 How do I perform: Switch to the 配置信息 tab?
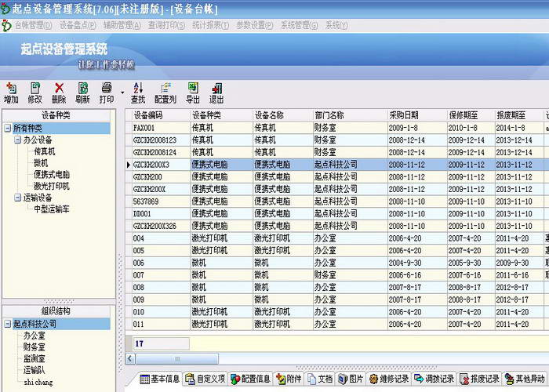click(251, 379)
